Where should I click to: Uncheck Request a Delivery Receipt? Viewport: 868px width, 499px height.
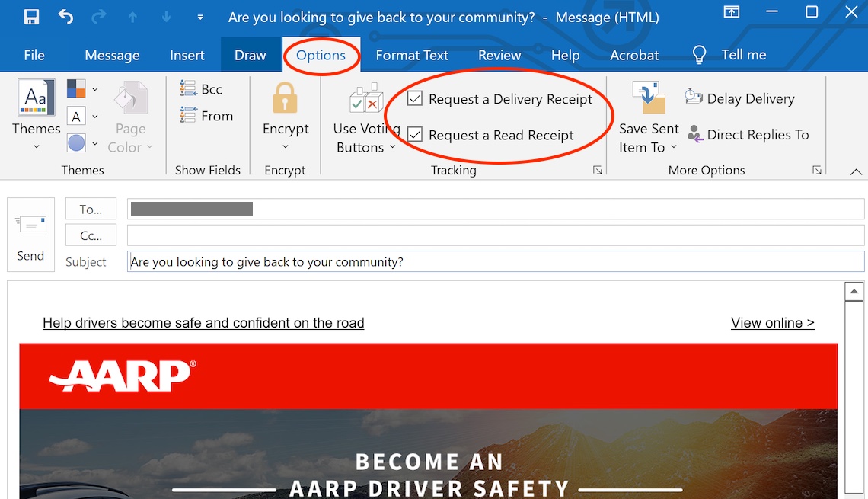click(415, 98)
